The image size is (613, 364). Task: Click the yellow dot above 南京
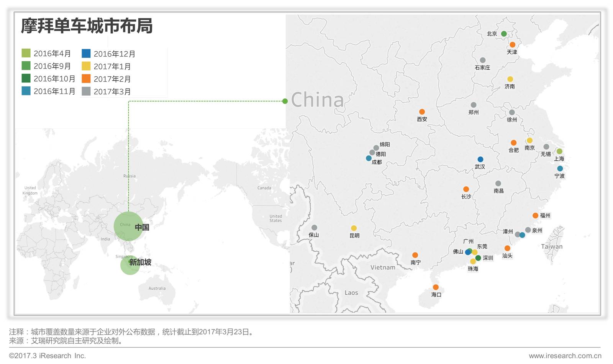coord(529,141)
